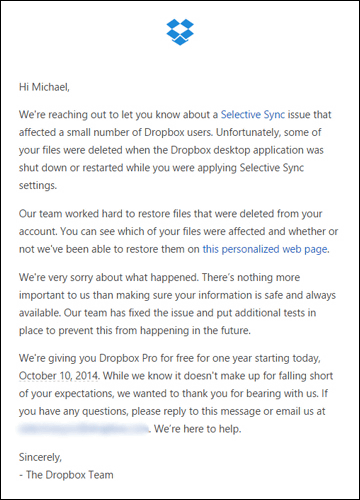Click the 'Hi Michael,' greeting line
This screenshot has height=500, width=360.
coord(44,87)
